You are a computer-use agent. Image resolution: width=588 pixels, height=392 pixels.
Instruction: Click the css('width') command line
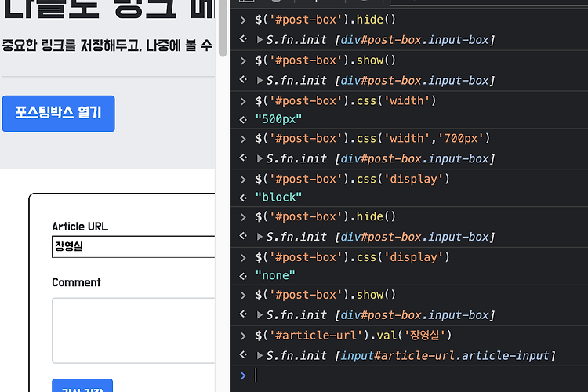tap(346, 101)
